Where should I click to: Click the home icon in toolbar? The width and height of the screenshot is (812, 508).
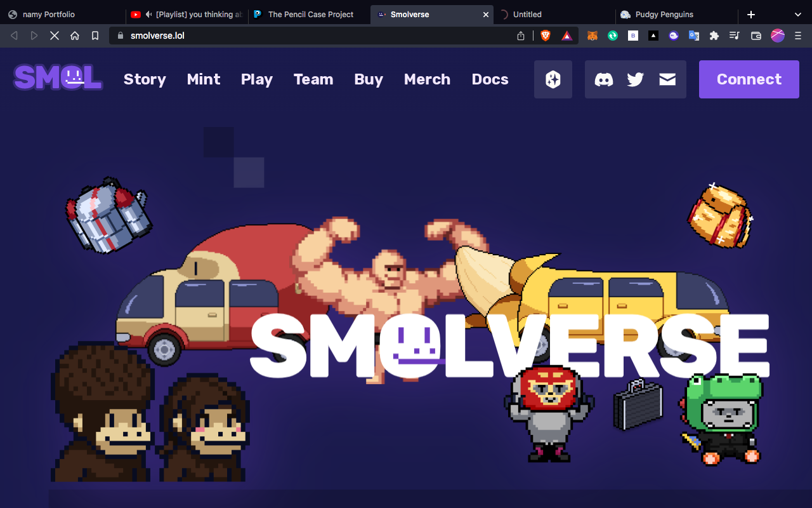75,36
